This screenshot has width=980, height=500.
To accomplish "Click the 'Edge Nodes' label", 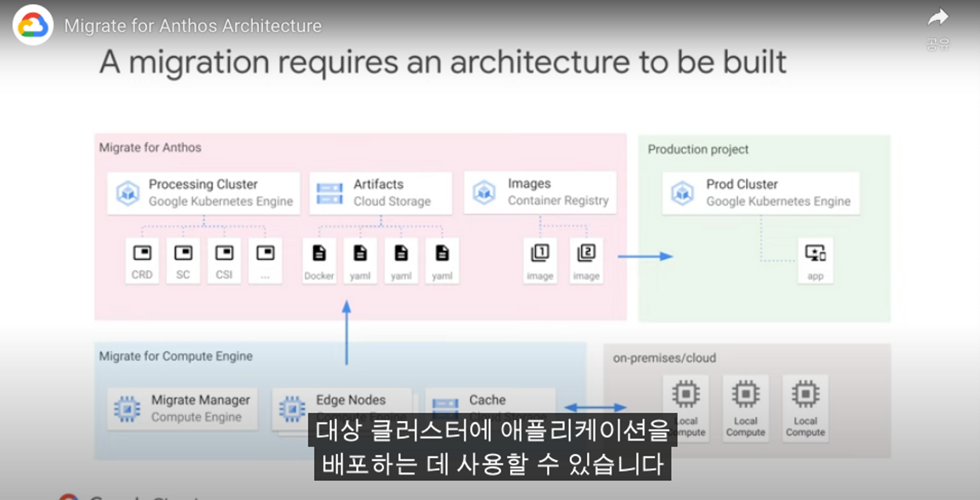I will pos(351,400).
